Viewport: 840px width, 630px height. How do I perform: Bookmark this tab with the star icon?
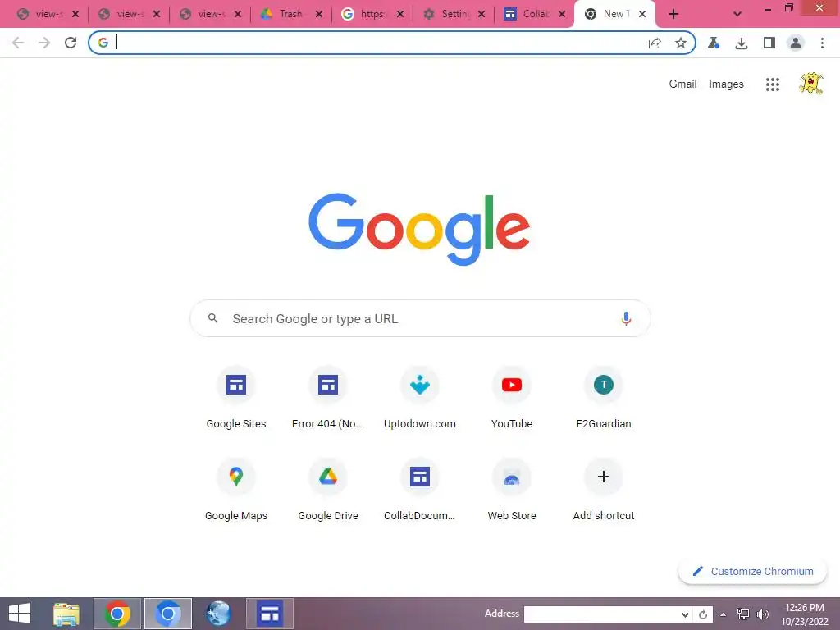tap(680, 43)
